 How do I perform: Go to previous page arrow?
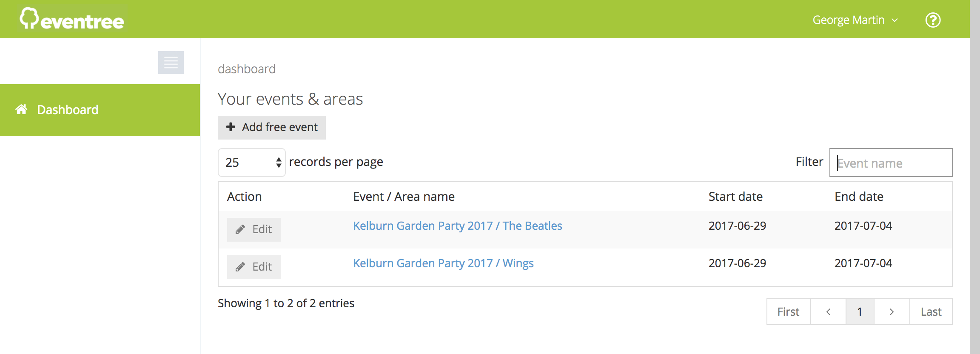[x=828, y=312]
